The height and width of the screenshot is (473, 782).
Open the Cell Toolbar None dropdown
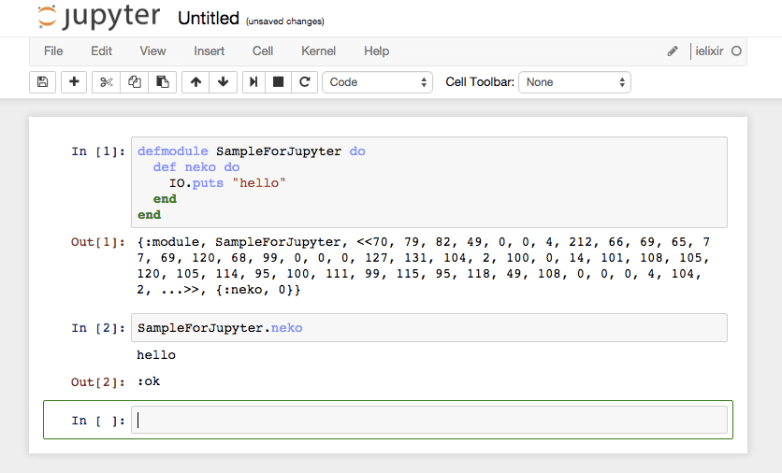(x=575, y=82)
